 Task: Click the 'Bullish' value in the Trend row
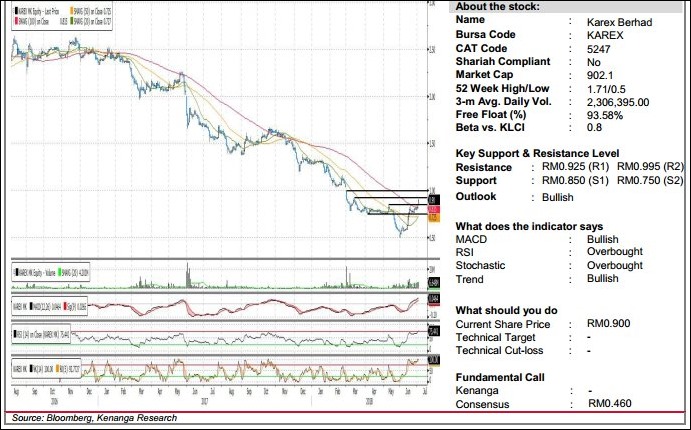pyautogui.click(x=602, y=278)
